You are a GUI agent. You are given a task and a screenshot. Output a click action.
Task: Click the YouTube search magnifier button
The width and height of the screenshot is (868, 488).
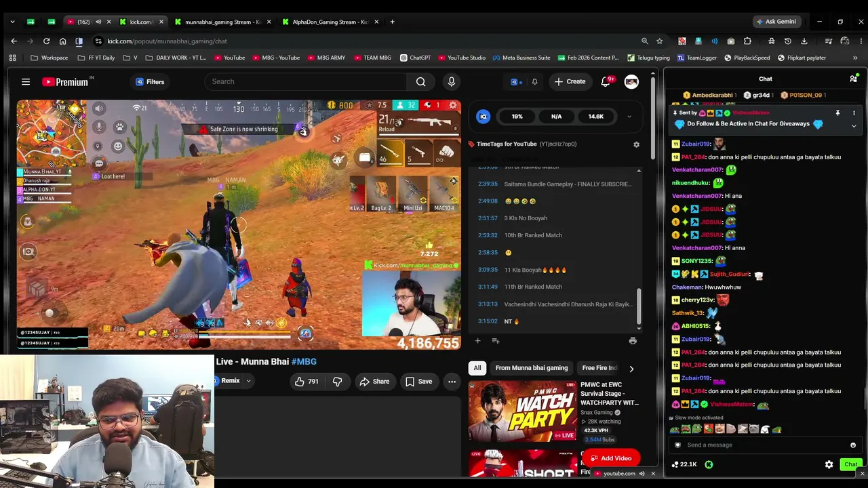[x=421, y=82]
